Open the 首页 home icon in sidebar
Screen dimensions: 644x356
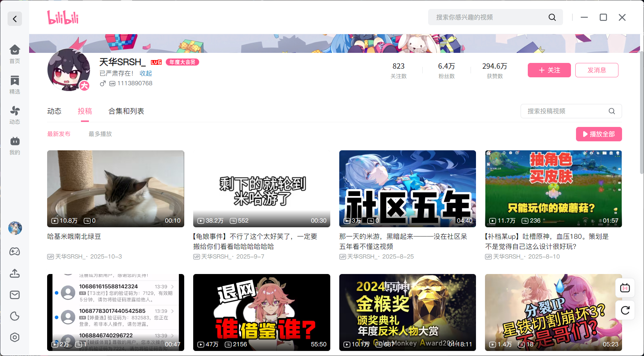point(15,54)
